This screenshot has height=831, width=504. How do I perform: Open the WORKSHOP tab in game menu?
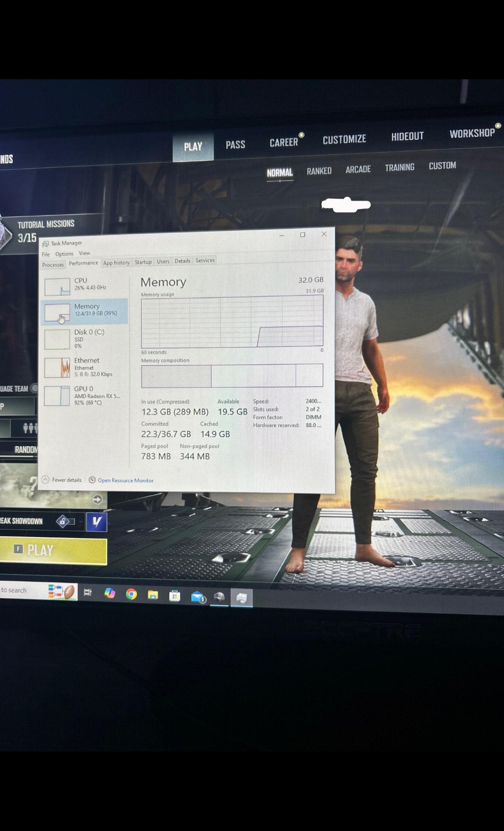pos(472,133)
